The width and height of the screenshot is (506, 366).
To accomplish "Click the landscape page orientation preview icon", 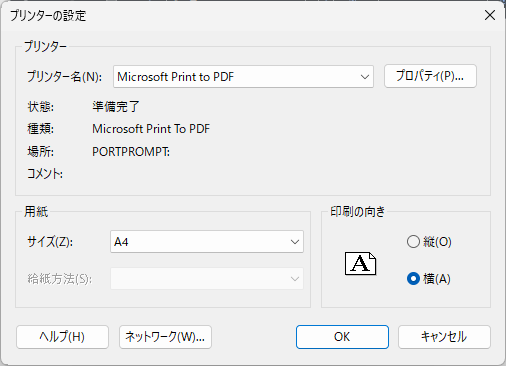I will 360,263.
